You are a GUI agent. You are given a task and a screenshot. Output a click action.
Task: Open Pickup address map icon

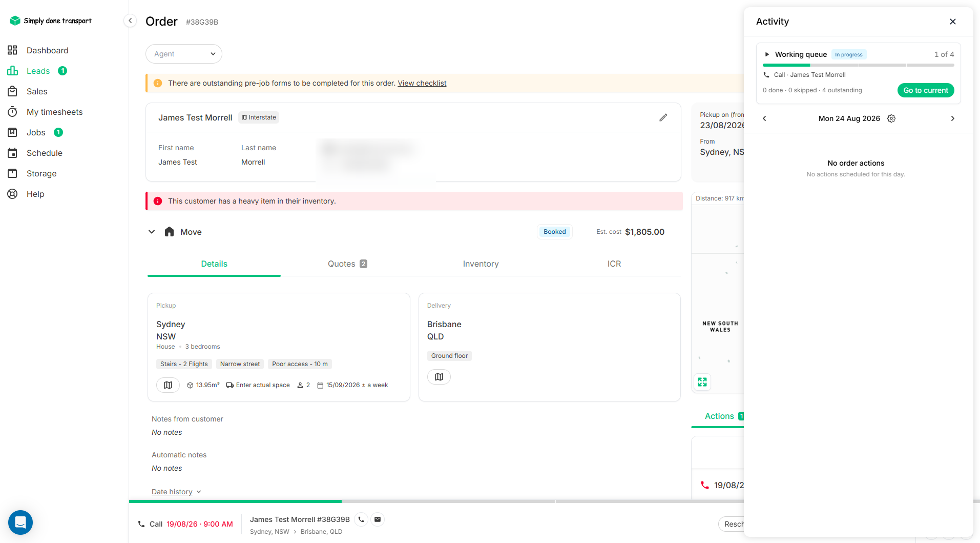pyautogui.click(x=168, y=385)
